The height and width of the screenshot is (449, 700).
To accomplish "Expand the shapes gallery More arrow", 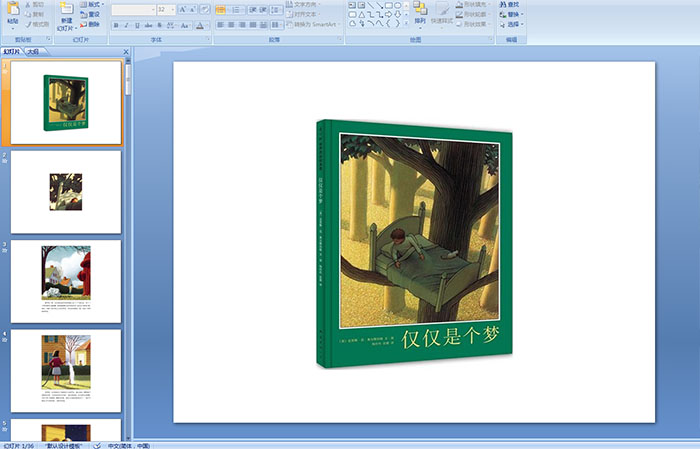I will tap(406, 24).
